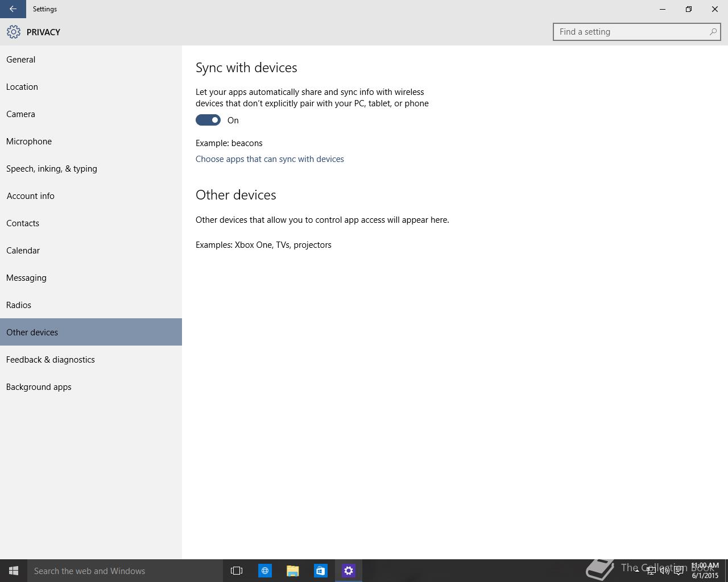Open File Explorer from the taskbar
The height and width of the screenshot is (582, 728).
(293, 571)
